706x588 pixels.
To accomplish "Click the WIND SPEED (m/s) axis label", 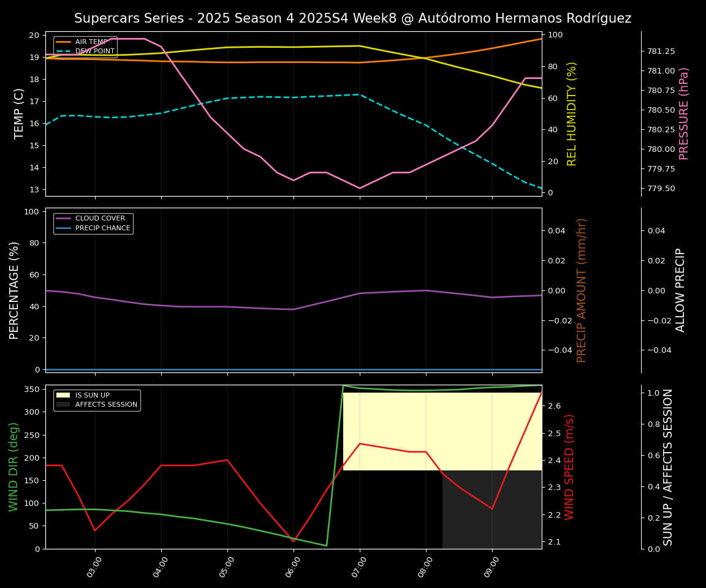I will click(569, 467).
